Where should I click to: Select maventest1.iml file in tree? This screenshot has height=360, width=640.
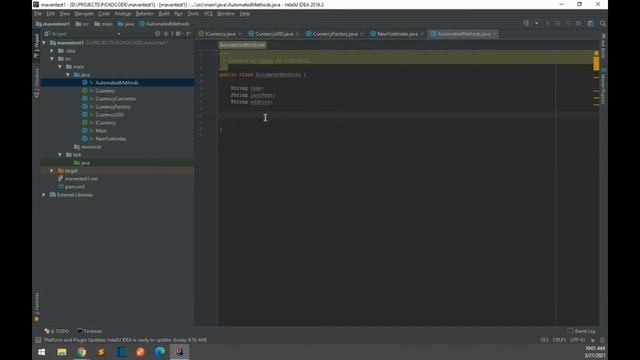click(x=81, y=179)
